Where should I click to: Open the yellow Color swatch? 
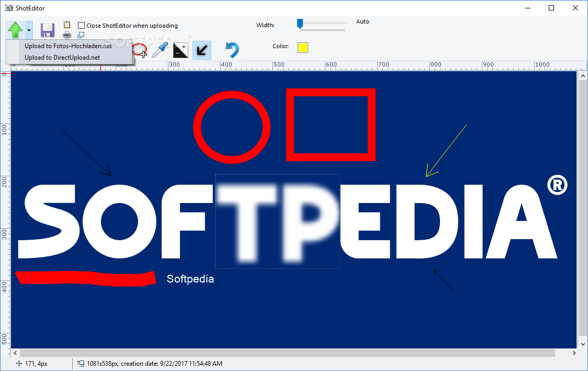coord(303,48)
